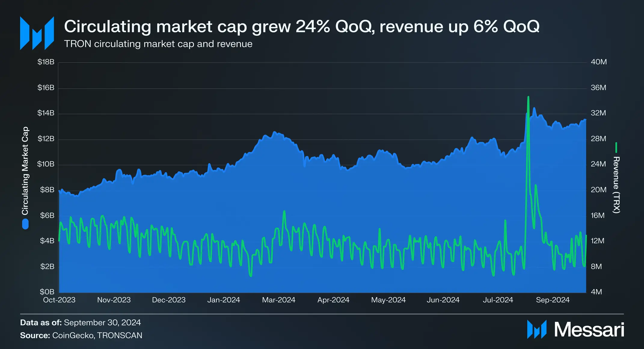Select the Jan-2024 x-axis label
644x349 pixels.
pos(224,300)
